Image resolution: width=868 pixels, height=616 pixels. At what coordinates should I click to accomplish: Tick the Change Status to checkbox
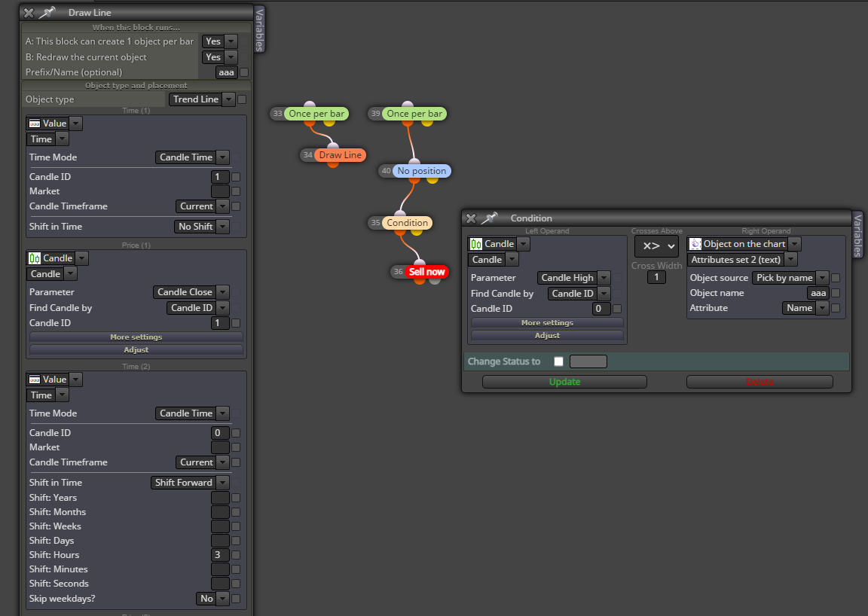[558, 361]
